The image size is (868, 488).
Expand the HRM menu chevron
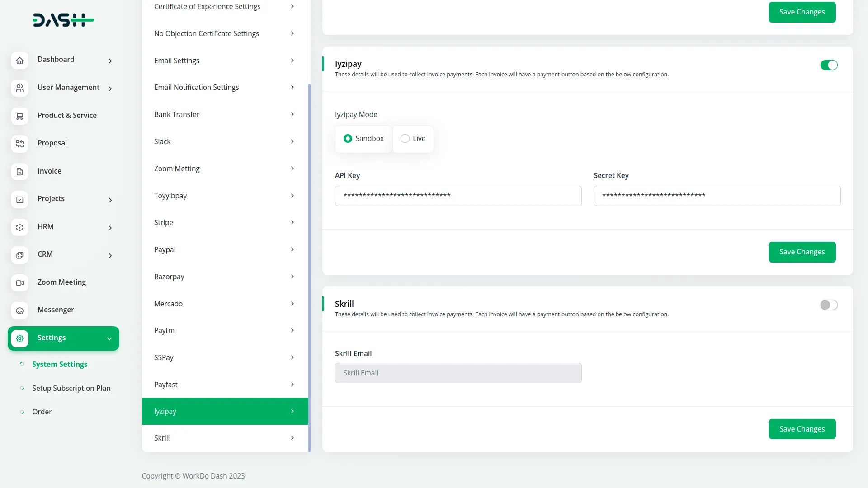[110, 228]
